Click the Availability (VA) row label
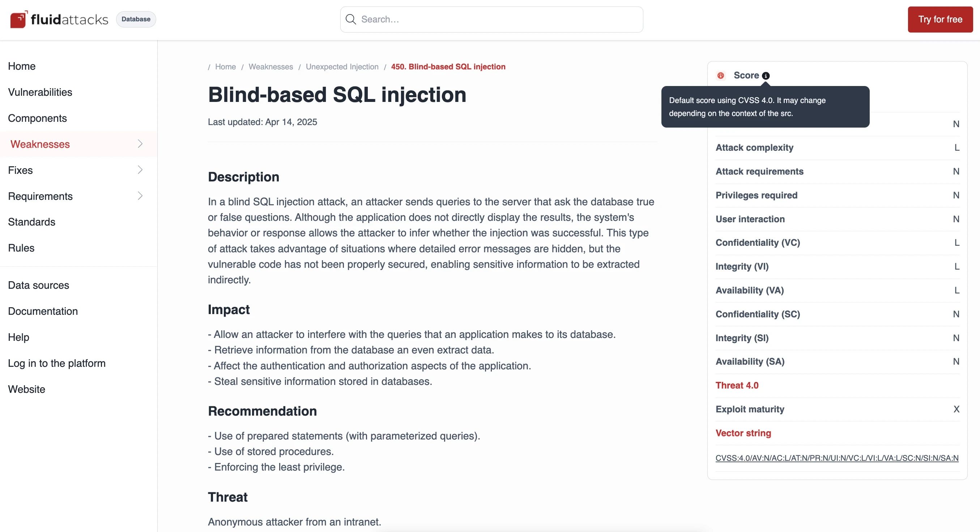The image size is (980, 532). tap(749, 290)
